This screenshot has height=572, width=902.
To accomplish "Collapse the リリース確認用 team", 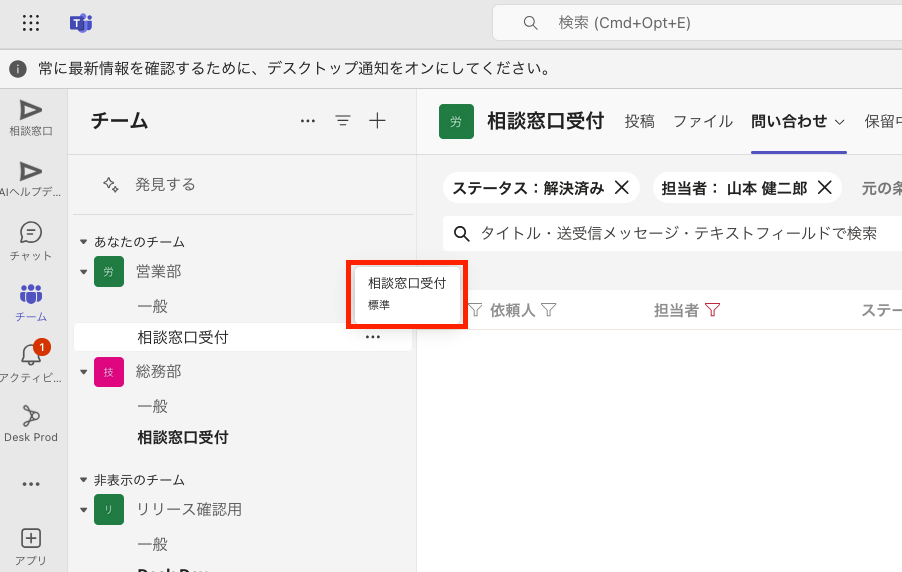I will [x=83, y=510].
